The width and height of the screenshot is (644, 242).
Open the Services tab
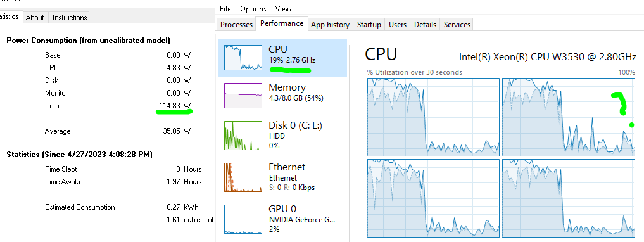click(457, 25)
